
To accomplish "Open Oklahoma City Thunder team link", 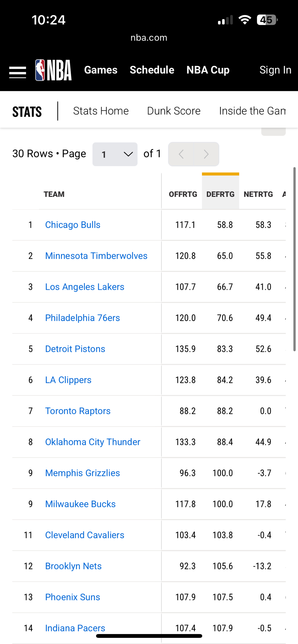I will (x=93, y=442).
